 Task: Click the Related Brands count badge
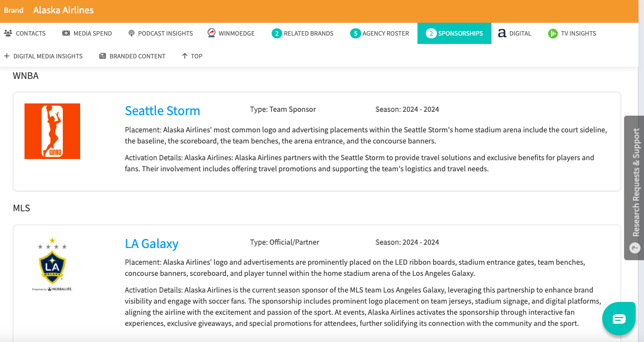click(x=277, y=33)
